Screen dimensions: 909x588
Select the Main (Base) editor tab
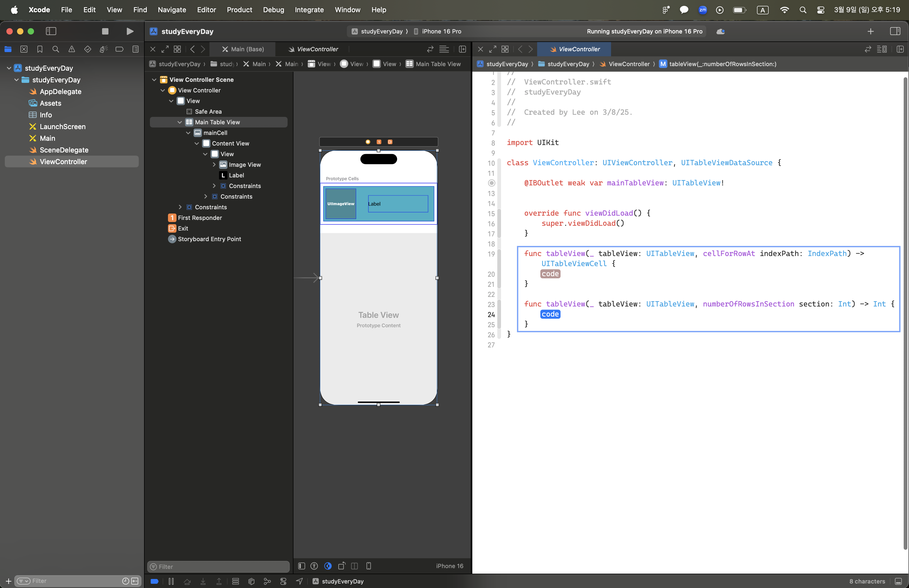(243, 49)
